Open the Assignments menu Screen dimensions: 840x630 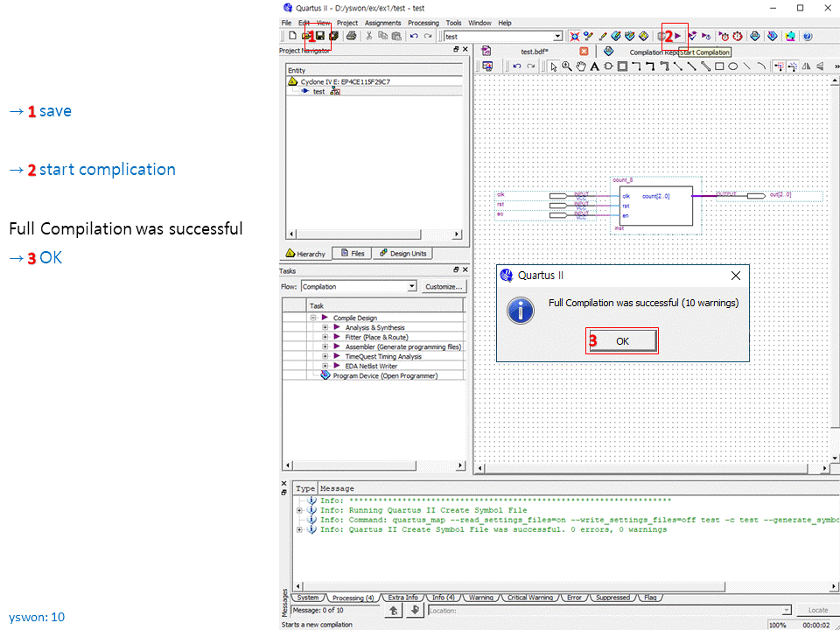(x=382, y=23)
